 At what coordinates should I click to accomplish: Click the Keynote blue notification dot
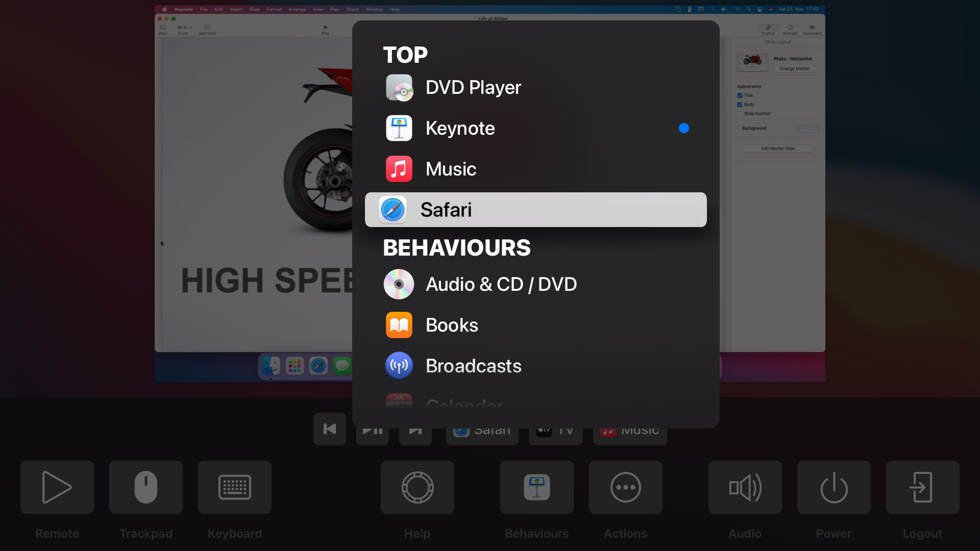click(684, 128)
